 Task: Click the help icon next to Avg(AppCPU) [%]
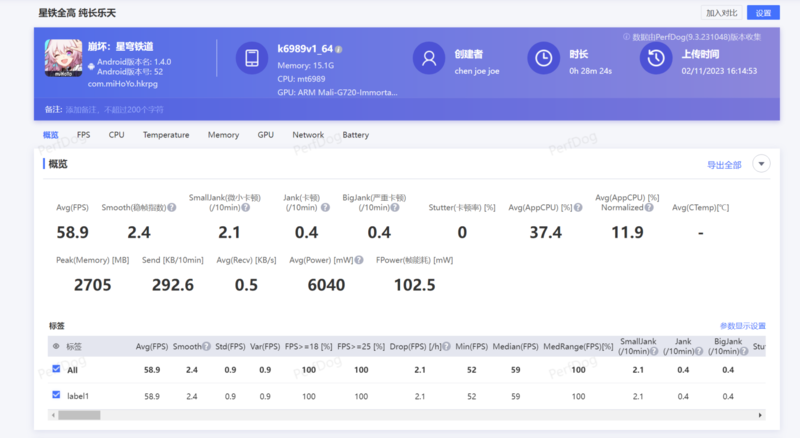pos(580,208)
